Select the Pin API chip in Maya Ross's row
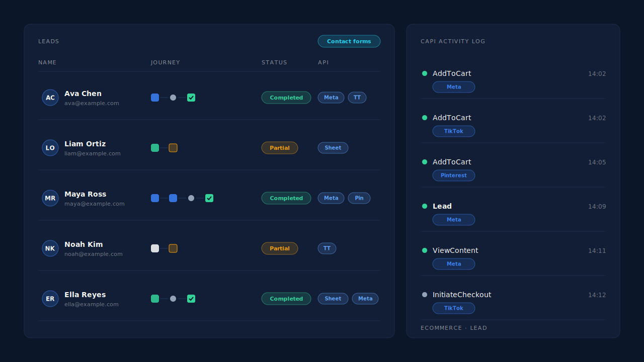 [359, 198]
